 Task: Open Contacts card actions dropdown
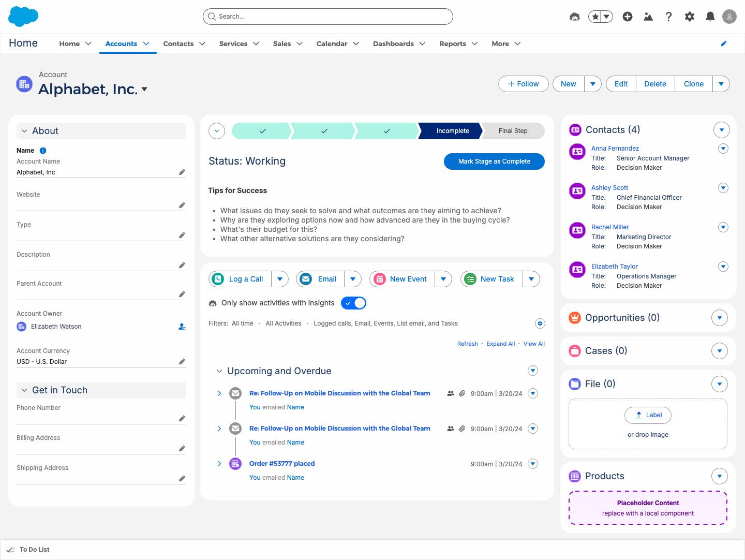[x=722, y=130]
